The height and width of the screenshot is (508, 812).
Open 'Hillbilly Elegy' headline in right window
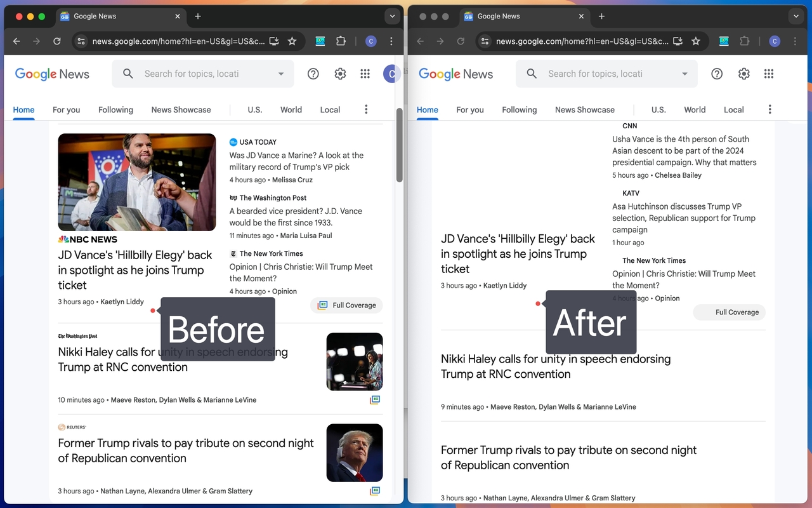click(518, 254)
